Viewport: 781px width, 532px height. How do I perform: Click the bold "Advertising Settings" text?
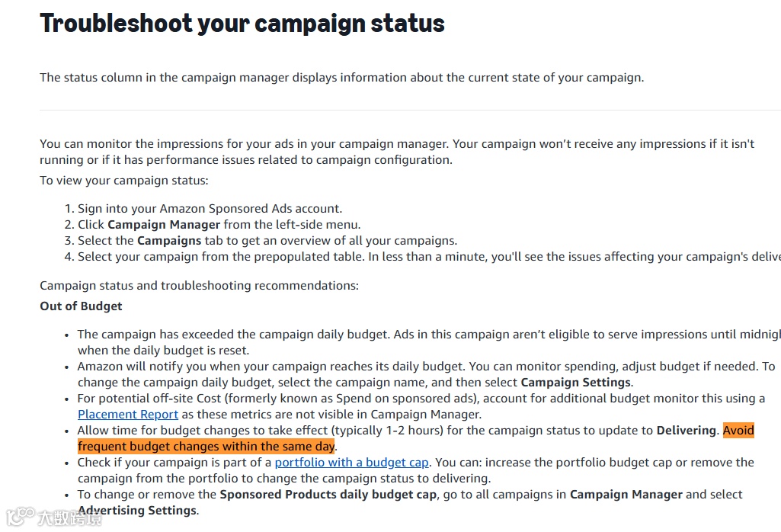coord(136,510)
